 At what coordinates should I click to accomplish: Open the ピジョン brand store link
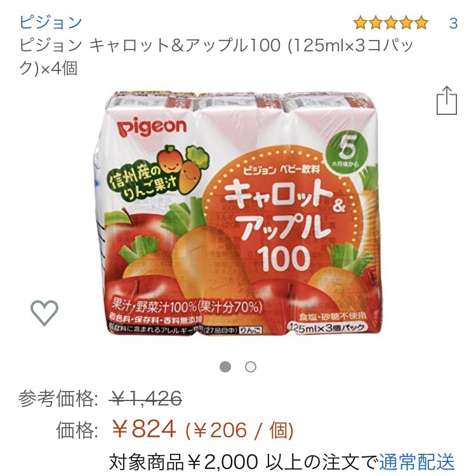(51, 22)
